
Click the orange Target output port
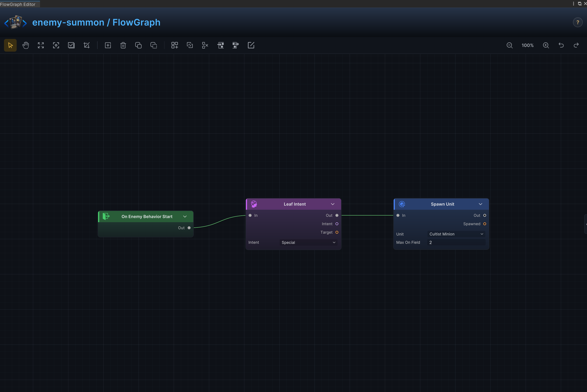tap(337, 232)
